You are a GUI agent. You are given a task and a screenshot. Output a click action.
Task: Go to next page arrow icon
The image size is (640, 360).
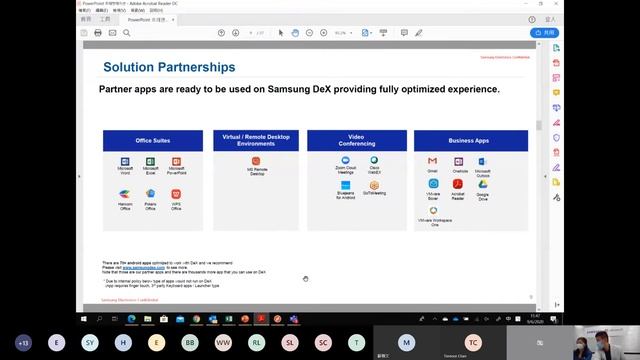click(x=236, y=33)
